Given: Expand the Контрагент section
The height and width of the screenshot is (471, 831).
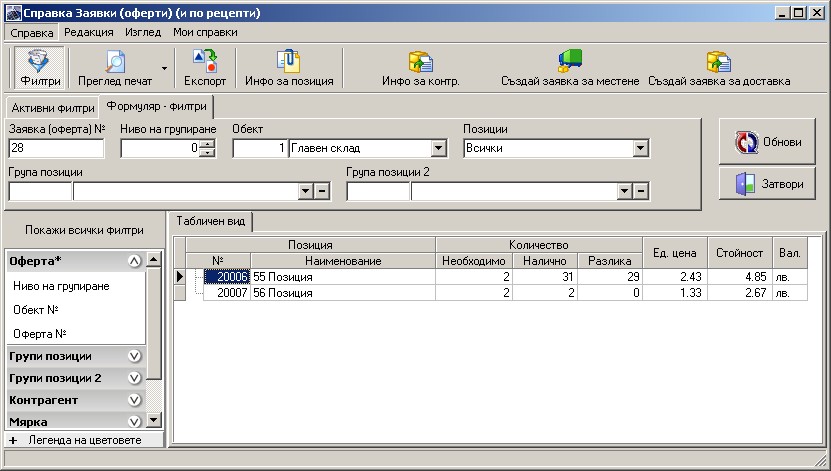Looking at the screenshot, I should [x=135, y=400].
